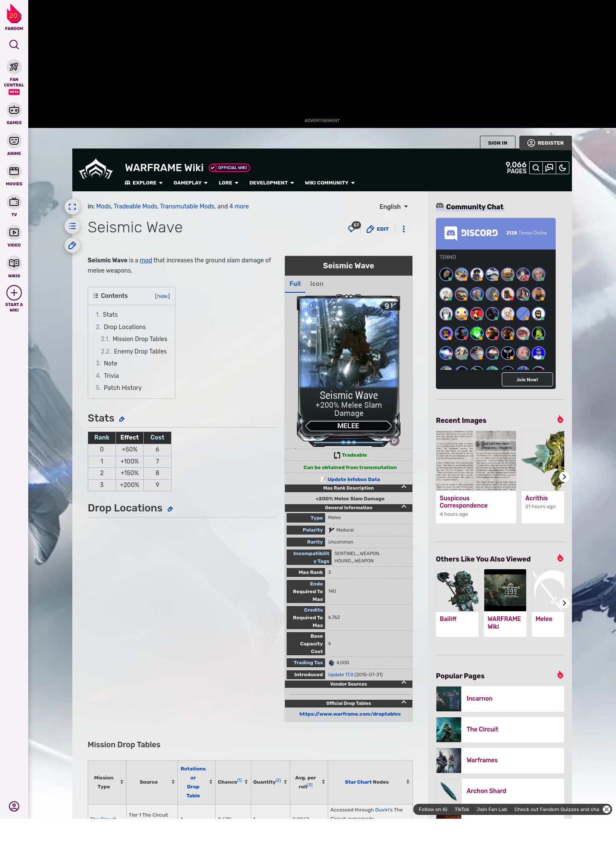Image resolution: width=616 pixels, height=856 pixels.
Task: Click the floating pencil edit icon
Action: pos(72,245)
